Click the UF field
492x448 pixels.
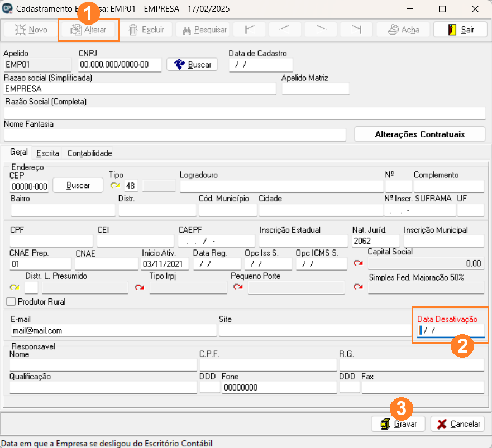[471, 210]
